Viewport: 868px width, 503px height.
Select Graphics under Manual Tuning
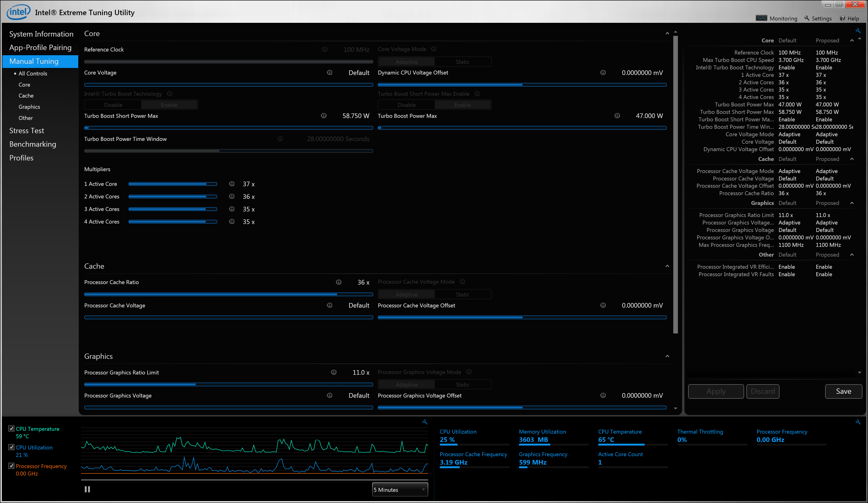click(29, 107)
